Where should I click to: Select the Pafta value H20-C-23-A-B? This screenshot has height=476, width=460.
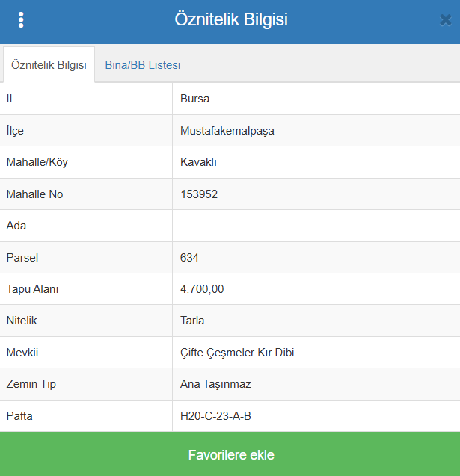[215, 416]
